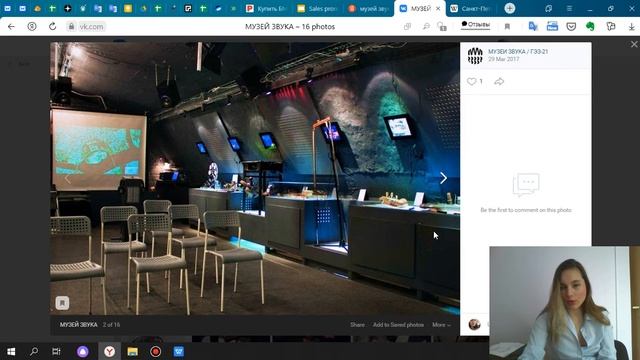Open the Pocket extension icon
Screen dimensions: 640x360
coord(571,27)
